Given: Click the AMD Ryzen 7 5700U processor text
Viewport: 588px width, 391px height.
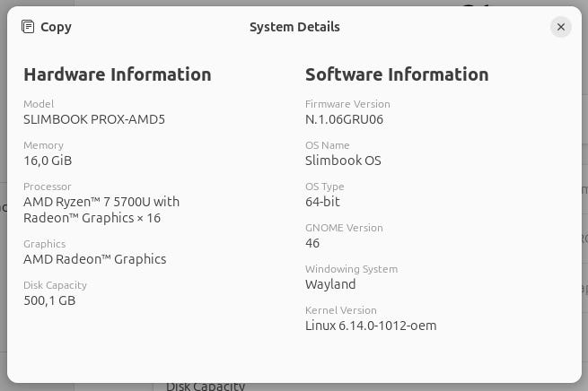Looking at the screenshot, I should [x=101, y=202].
